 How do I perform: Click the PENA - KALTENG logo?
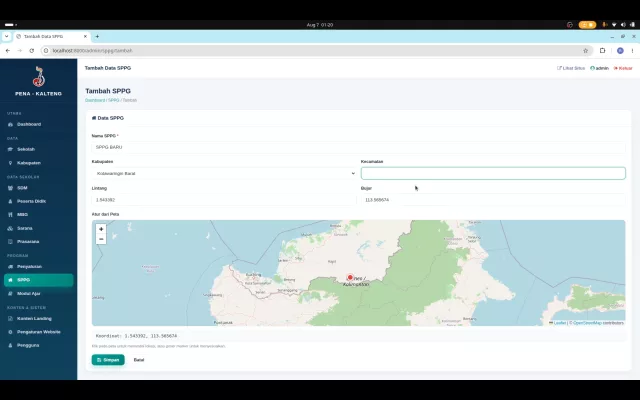point(38,77)
